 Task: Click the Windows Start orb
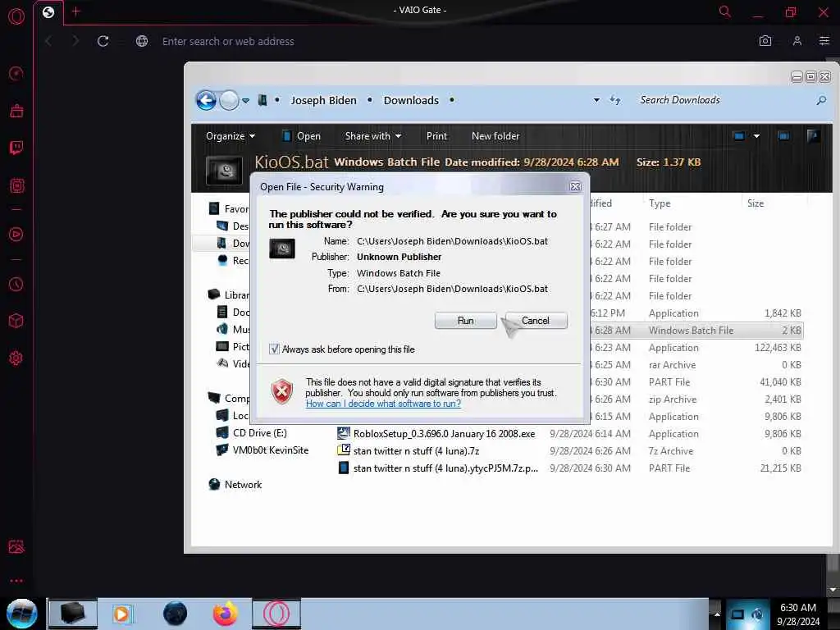click(22, 614)
